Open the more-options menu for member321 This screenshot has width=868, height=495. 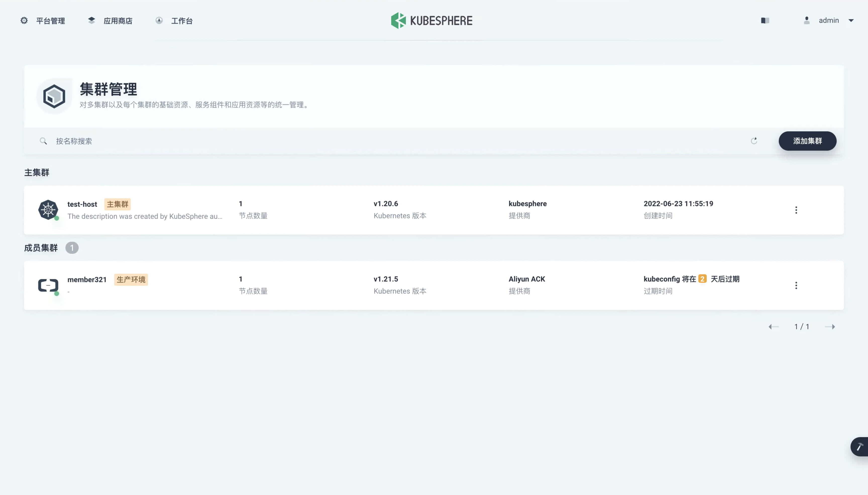pyautogui.click(x=796, y=285)
